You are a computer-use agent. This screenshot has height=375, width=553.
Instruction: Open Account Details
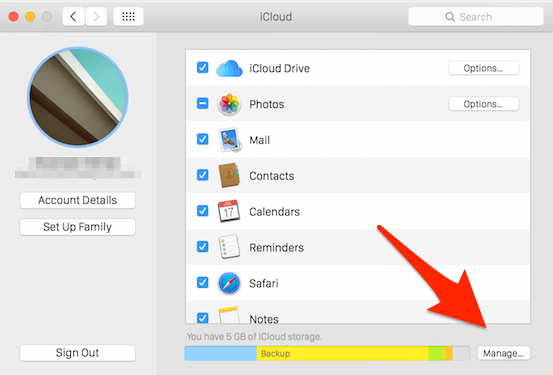[78, 200]
